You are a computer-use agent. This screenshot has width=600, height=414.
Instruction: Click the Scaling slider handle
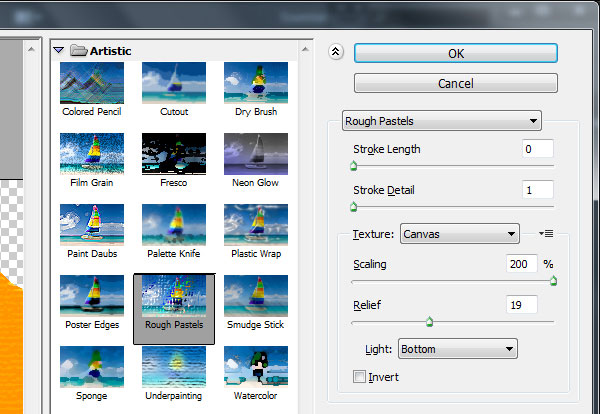[553, 281]
